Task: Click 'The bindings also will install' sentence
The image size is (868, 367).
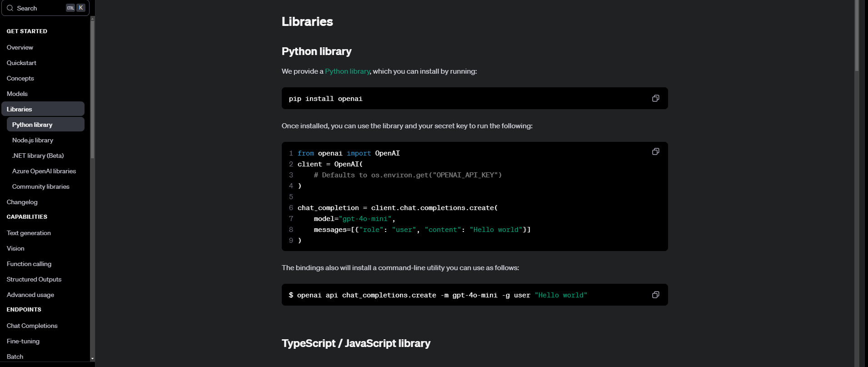Action: pyautogui.click(x=400, y=268)
